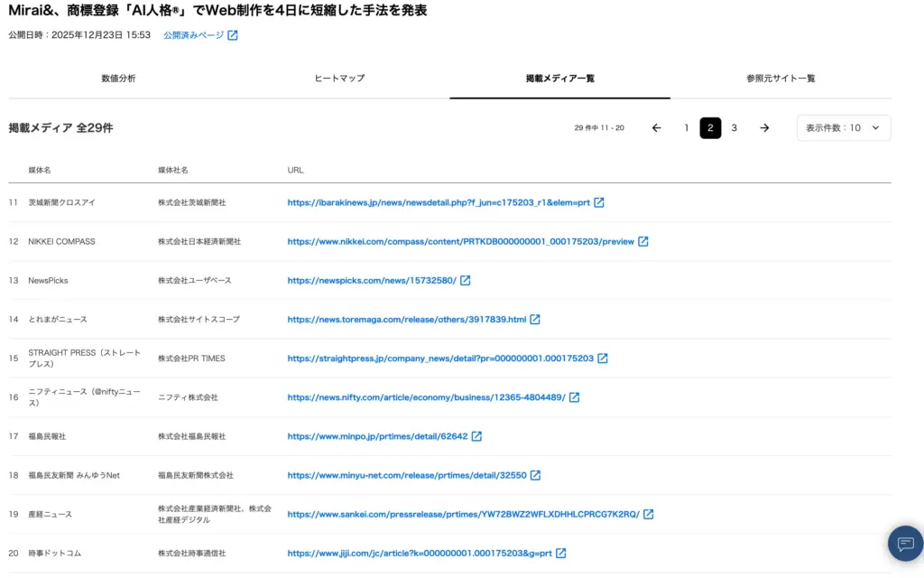The image size is (924, 578).
Task: Select page 1 in the pagination
Action: (687, 127)
